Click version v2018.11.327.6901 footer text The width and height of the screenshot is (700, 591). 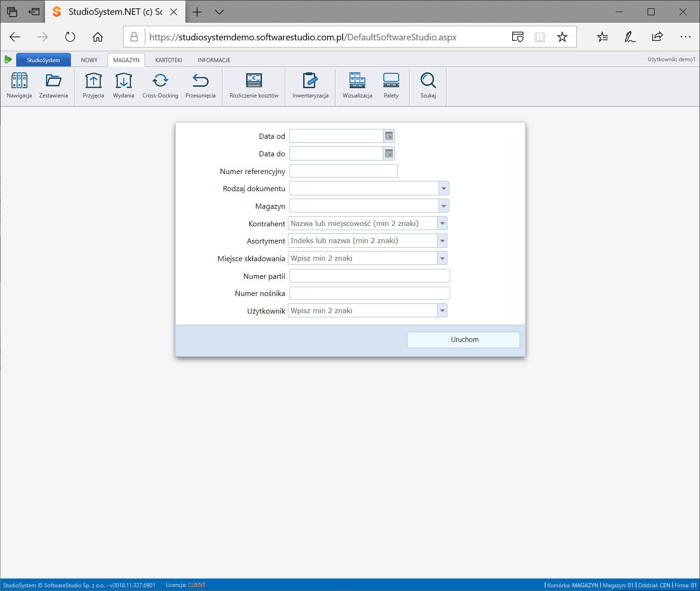133,585
